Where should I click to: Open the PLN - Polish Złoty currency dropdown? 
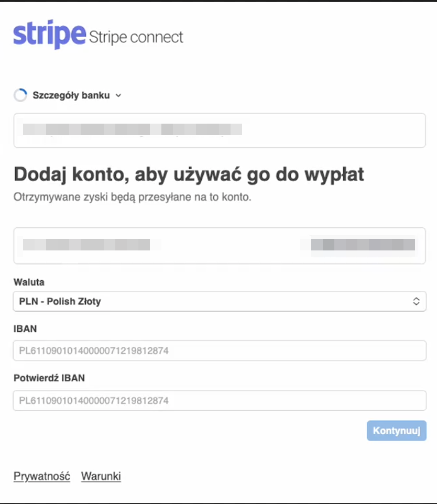click(220, 301)
